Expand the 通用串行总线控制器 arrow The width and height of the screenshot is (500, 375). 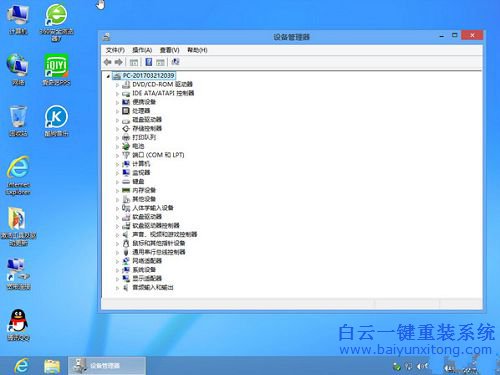point(117,253)
